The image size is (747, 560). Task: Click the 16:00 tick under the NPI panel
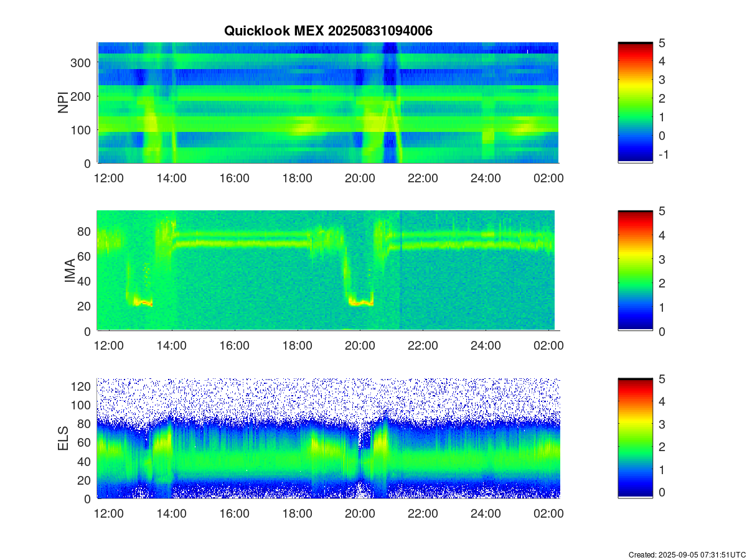(x=234, y=178)
